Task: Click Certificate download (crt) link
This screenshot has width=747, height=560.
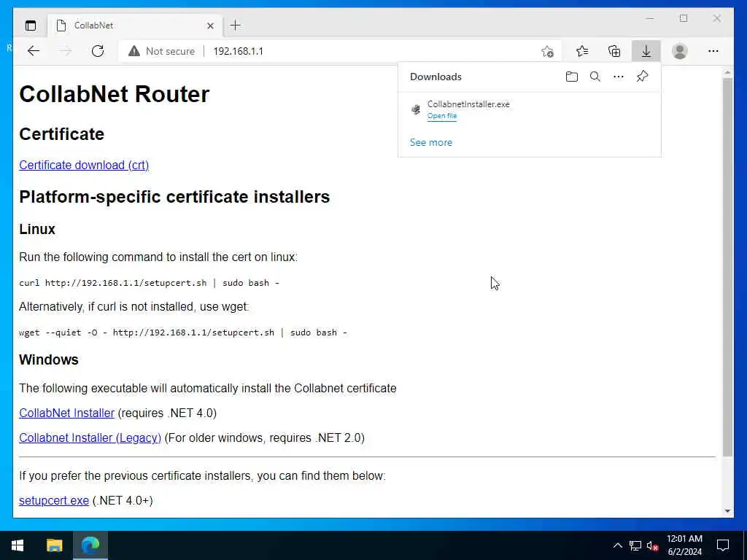Action: [x=84, y=166]
